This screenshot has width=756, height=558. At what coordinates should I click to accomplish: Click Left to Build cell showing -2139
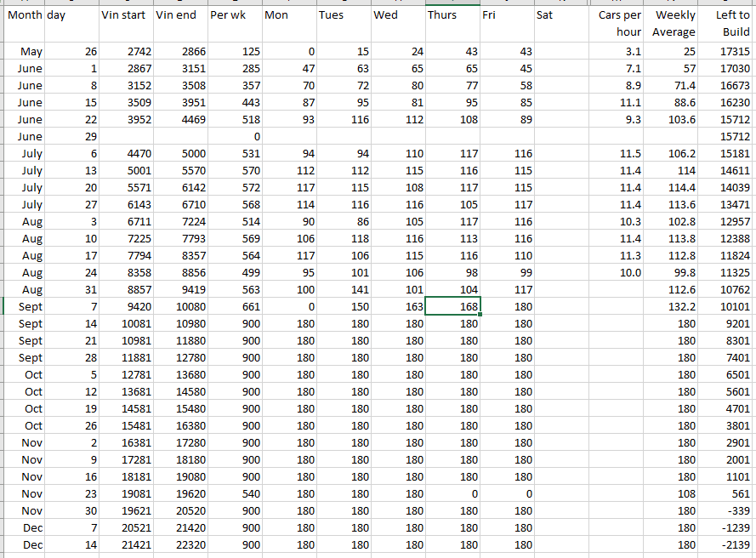[x=725, y=544]
